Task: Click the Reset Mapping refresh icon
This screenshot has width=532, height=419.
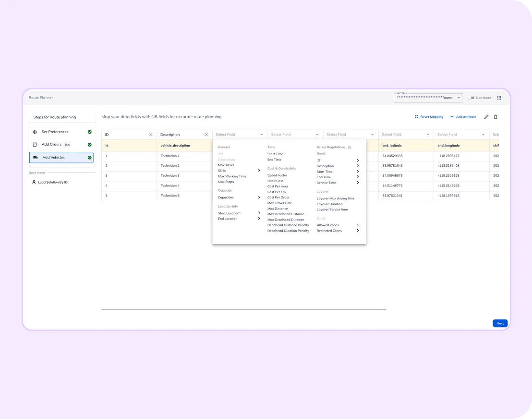Action: point(416,117)
